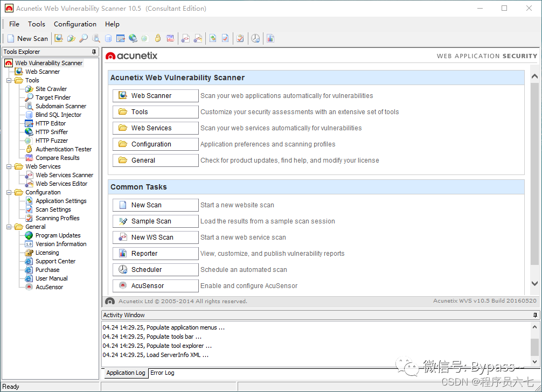Image resolution: width=542 pixels, height=392 pixels.
Task: Open Web Services Scanner toolbar icon
Action: point(186,38)
